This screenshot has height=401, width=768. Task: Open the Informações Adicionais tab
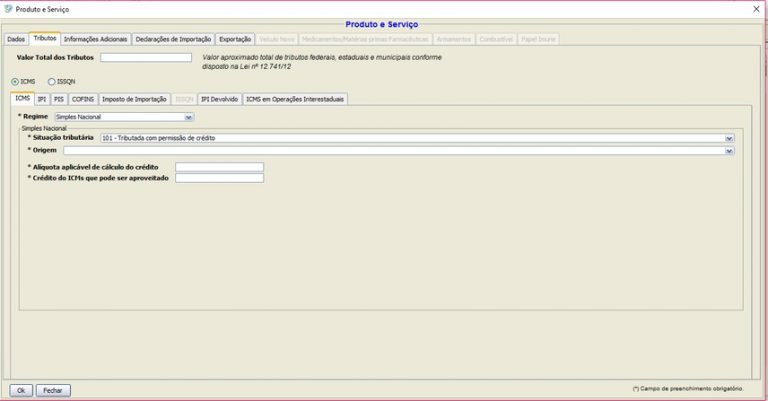tap(96, 39)
